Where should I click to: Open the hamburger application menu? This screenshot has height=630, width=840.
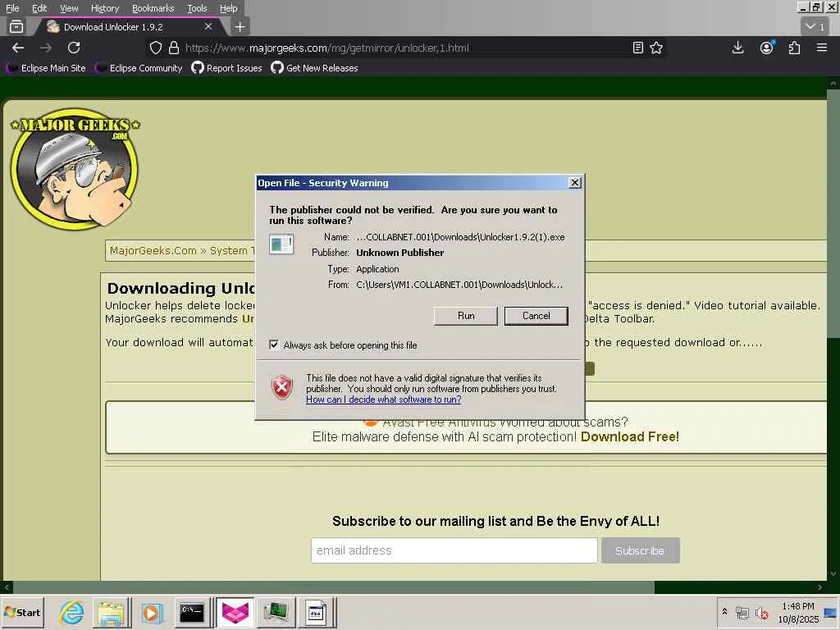822,48
